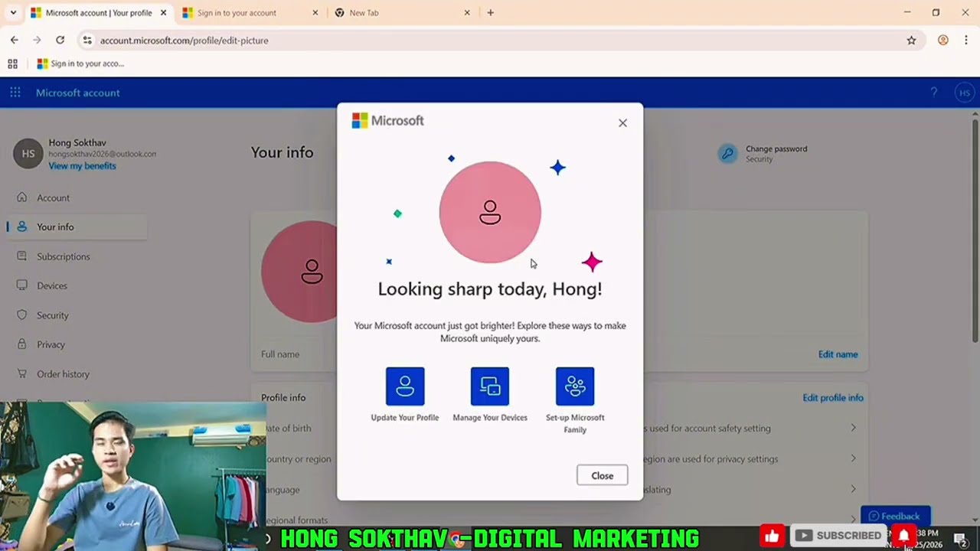
Task: Click the Devices monitor sidebar icon
Action: pyautogui.click(x=22, y=285)
